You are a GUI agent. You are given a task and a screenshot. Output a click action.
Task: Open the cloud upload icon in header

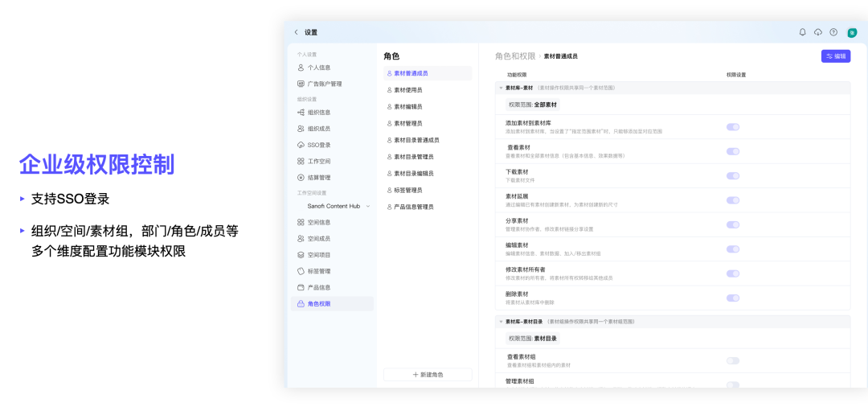click(x=818, y=32)
